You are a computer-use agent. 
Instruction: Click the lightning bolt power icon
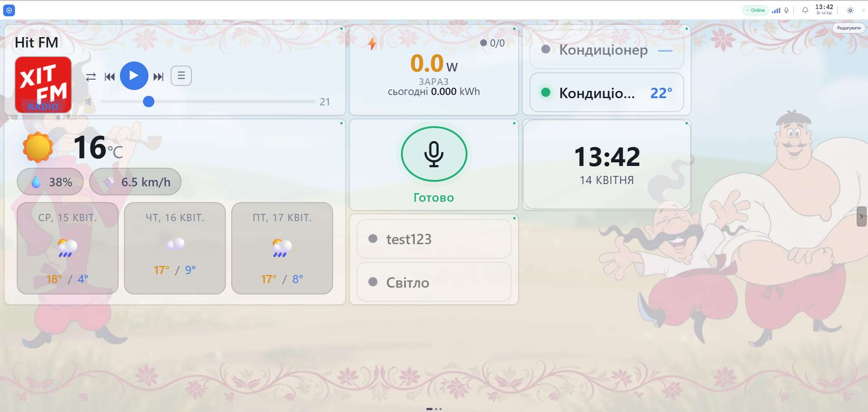[372, 43]
